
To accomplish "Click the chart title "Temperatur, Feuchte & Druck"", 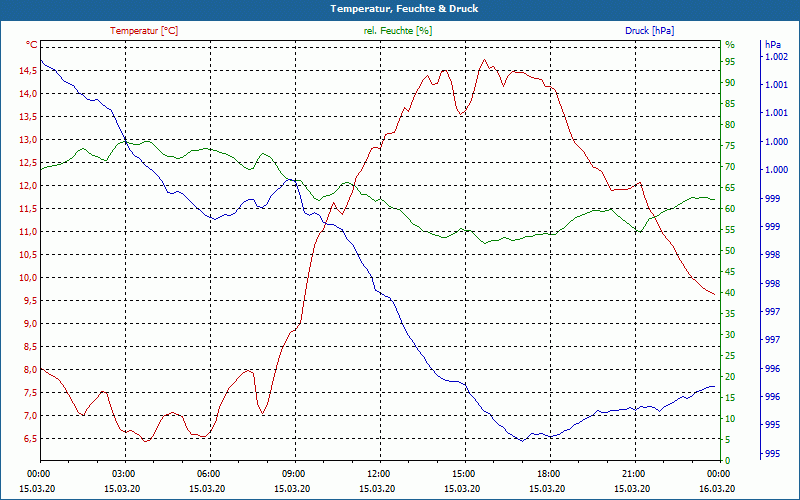I will pos(404,9).
